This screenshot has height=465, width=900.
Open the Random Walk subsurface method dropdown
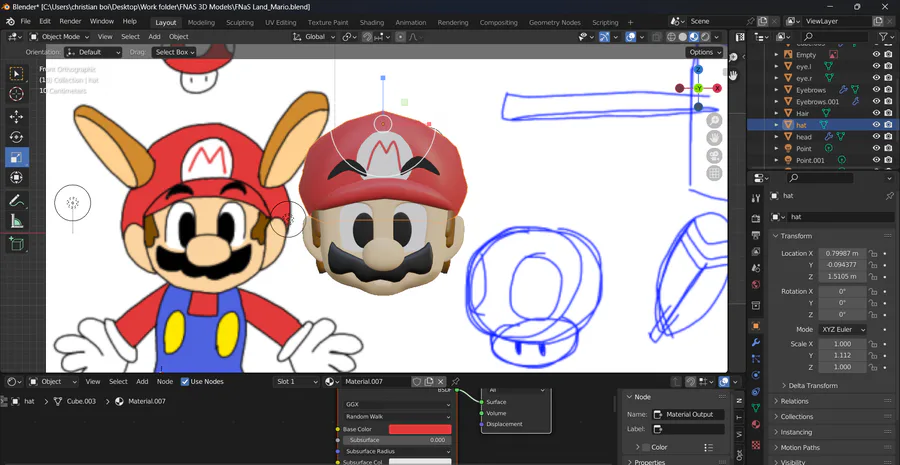tap(397, 416)
